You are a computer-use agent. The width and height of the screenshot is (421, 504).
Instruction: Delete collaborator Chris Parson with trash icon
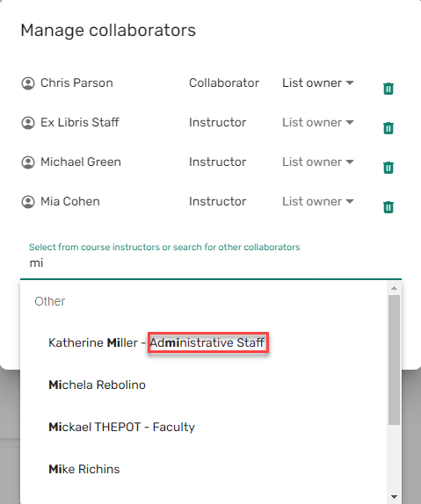[388, 89]
